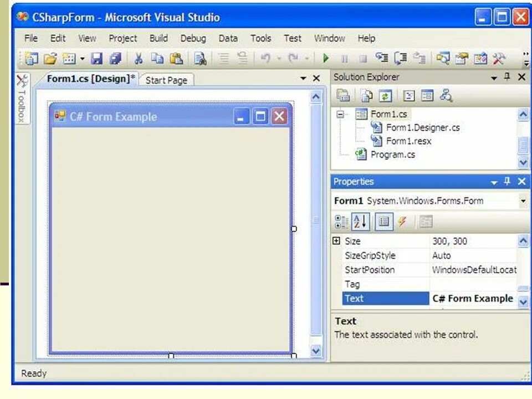Expand the Size property row
Viewport: 532px width, 399px height.
336,241
